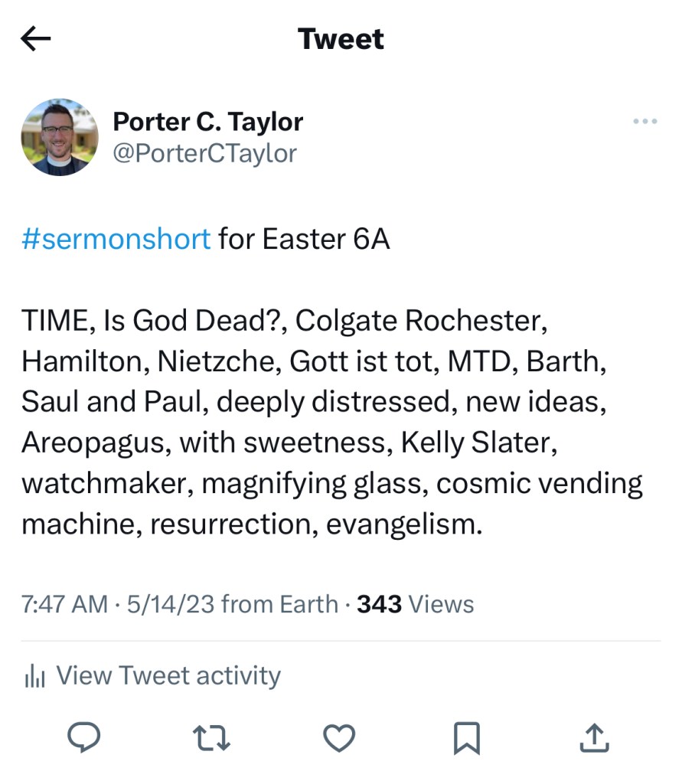
Task: Click the 7:47 AM timestamp
Action: [64, 604]
